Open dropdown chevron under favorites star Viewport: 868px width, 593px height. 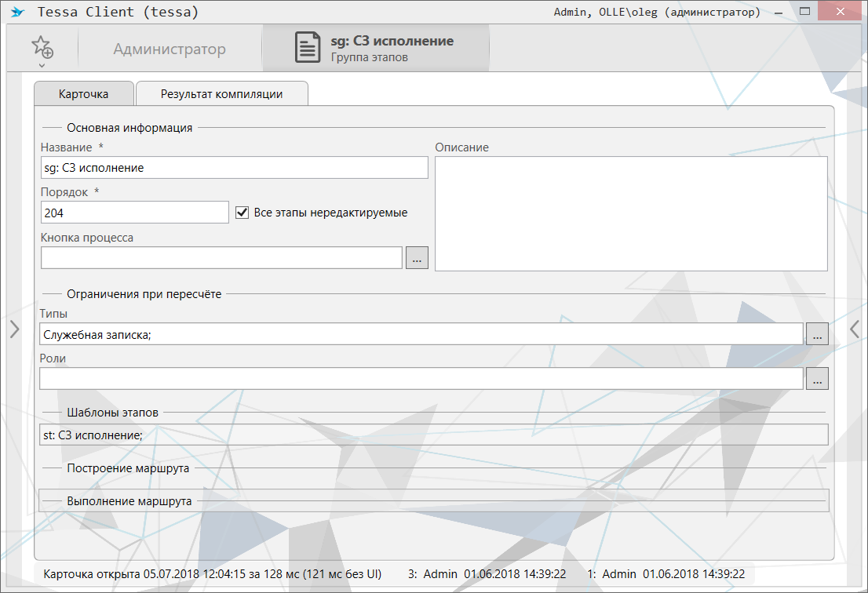coord(42,65)
